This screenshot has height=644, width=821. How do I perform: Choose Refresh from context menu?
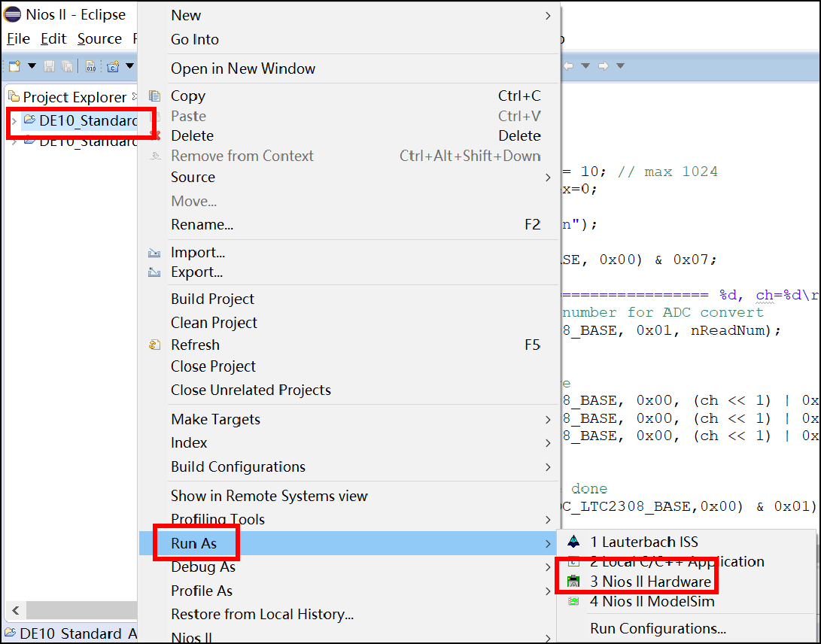pyautogui.click(x=349, y=345)
